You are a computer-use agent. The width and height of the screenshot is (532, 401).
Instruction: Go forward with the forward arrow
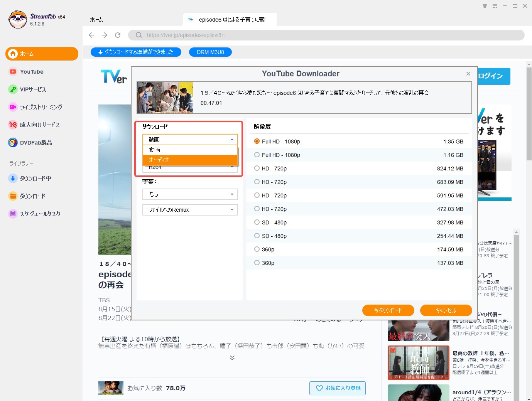[105, 35]
